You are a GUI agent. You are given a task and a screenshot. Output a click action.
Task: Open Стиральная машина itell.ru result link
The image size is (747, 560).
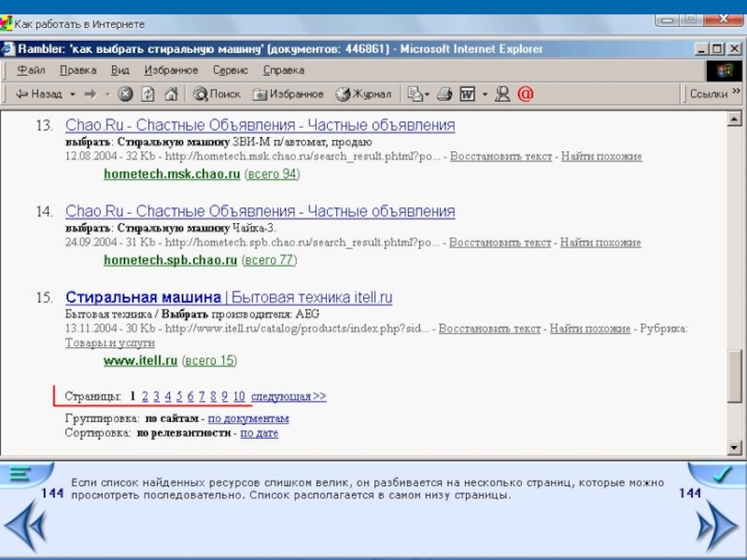[x=229, y=297]
